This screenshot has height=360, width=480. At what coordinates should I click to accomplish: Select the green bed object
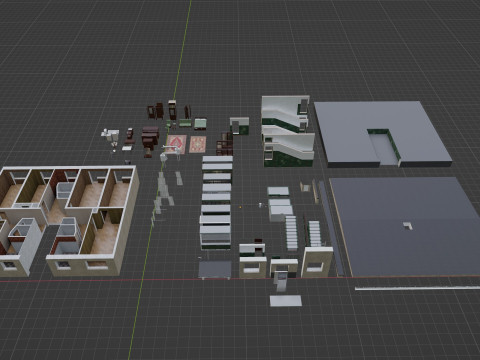tap(201, 124)
